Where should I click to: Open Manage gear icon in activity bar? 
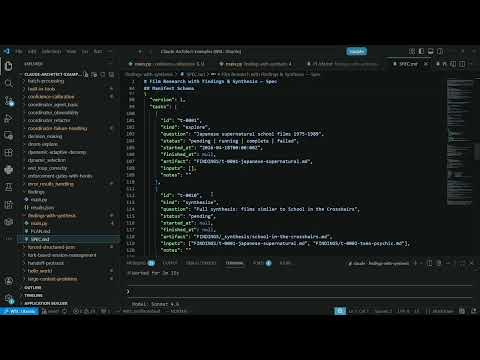click(8, 298)
